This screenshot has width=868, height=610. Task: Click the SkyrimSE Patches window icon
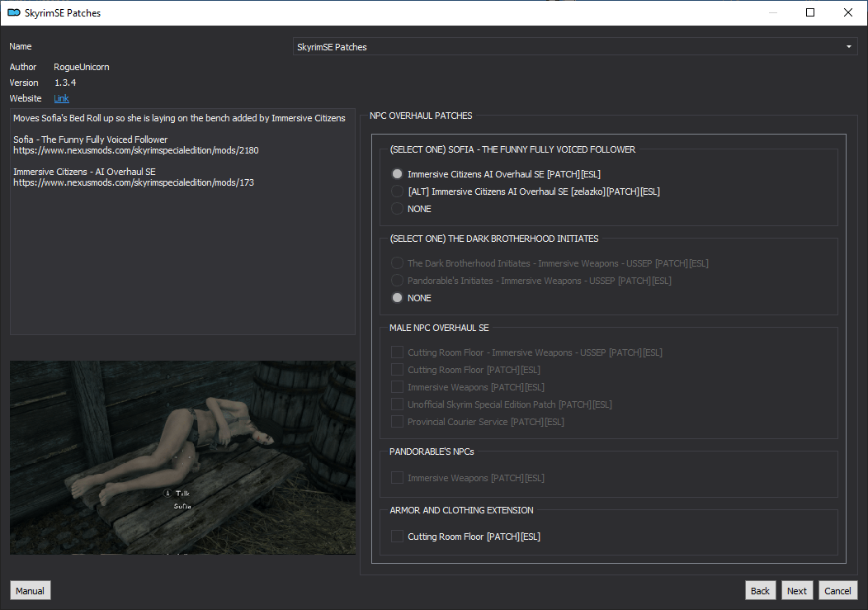pos(14,12)
